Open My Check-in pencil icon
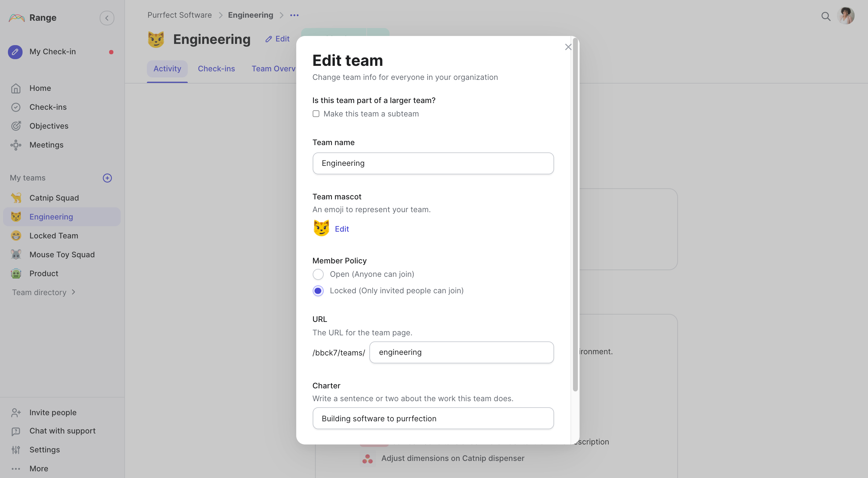The image size is (868, 478). coord(15,52)
